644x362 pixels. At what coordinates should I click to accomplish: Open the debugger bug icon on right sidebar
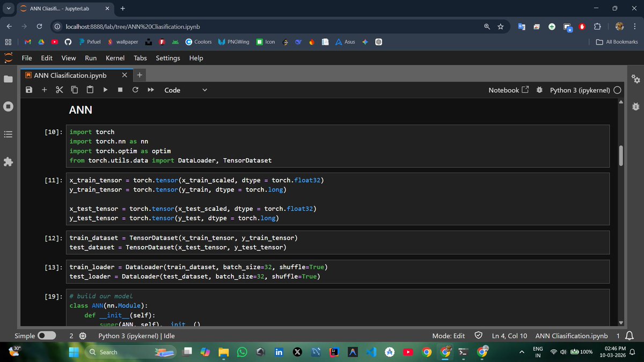(x=636, y=106)
